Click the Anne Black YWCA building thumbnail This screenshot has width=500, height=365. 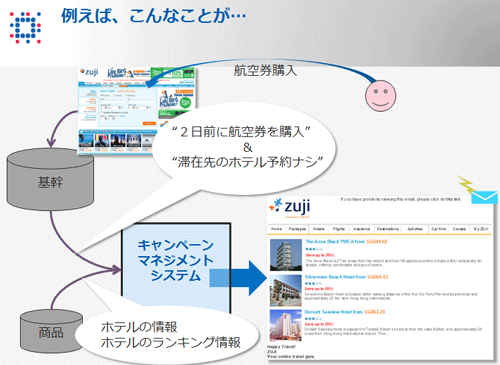click(286, 255)
